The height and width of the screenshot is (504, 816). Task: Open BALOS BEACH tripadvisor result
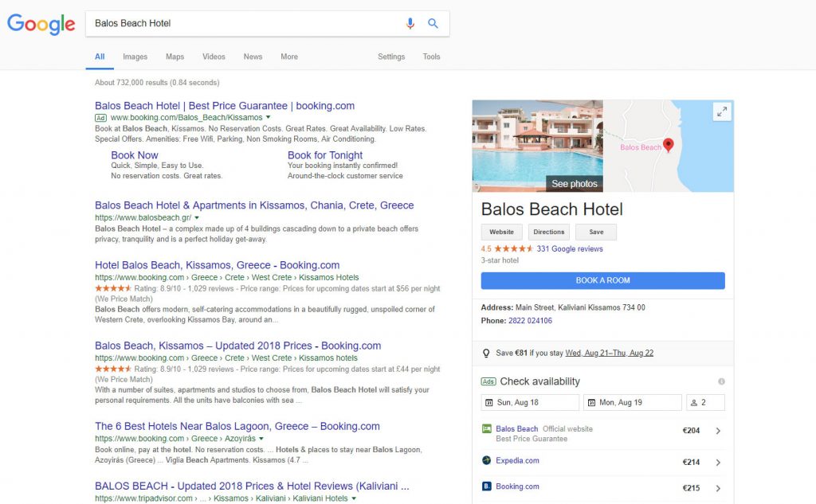tap(252, 486)
